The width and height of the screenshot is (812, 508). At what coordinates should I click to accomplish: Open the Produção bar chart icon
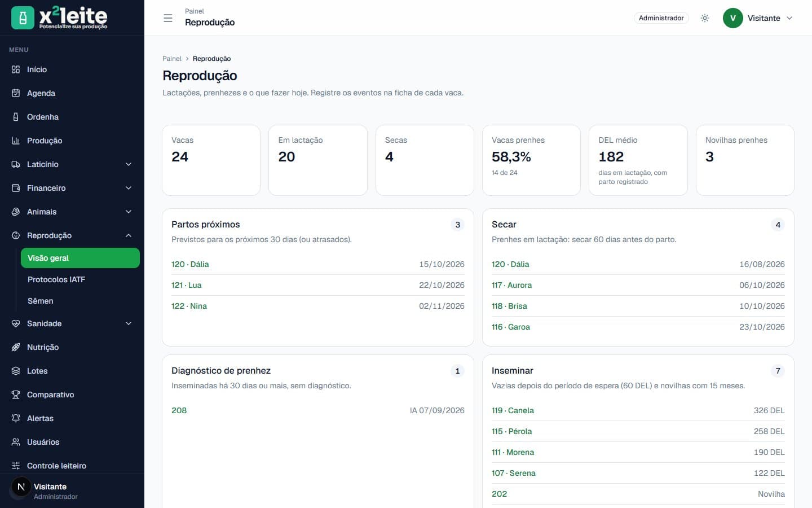(16, 141)
